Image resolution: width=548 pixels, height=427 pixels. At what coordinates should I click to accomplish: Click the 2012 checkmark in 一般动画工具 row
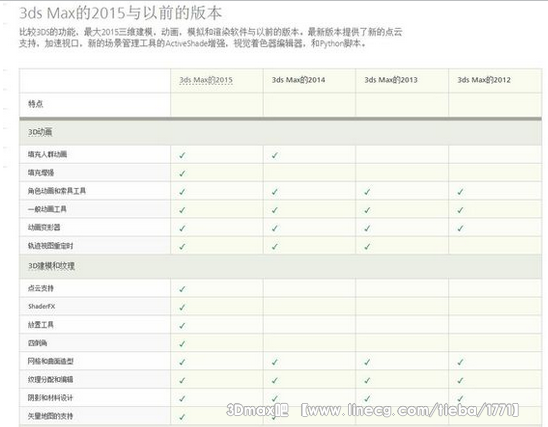(x=460, y=210)
